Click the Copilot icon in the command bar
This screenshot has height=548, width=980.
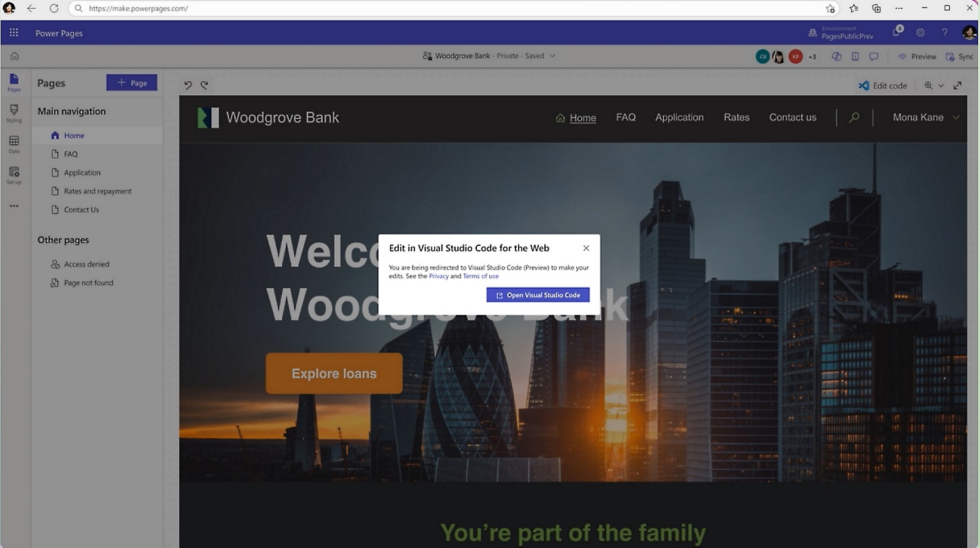(836, 56)
